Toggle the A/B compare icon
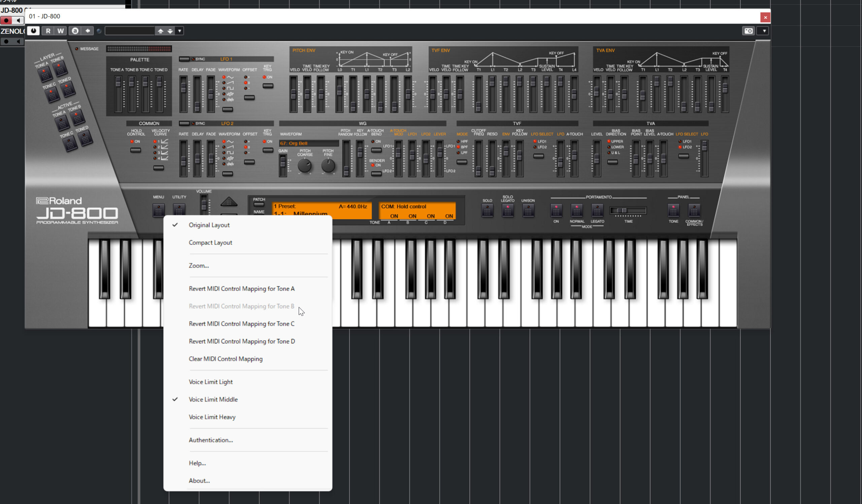This screenshot has height=504, width=862. click(x=75, y=31)
